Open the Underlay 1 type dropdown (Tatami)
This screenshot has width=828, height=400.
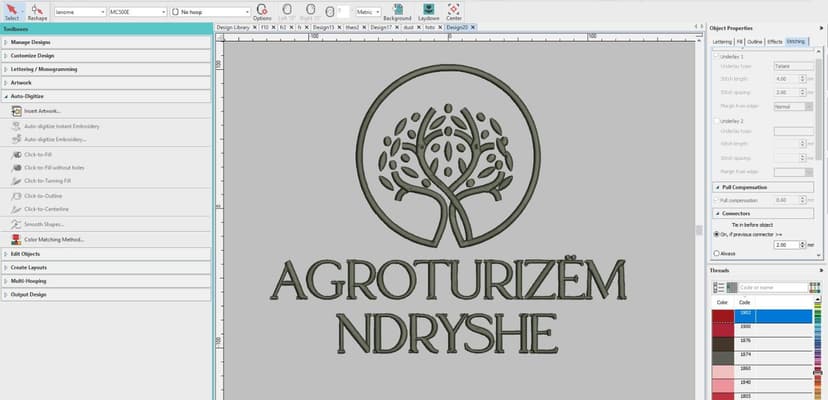[794, 66]
